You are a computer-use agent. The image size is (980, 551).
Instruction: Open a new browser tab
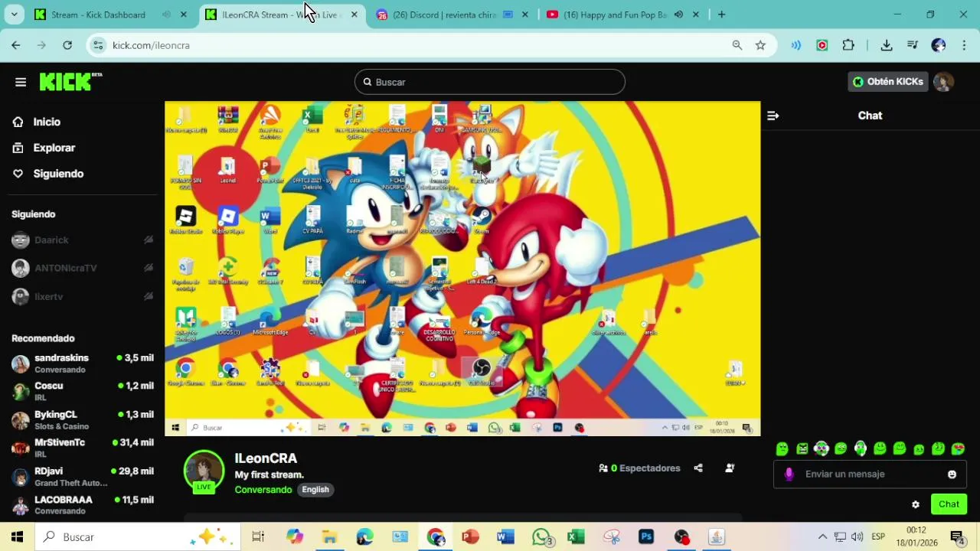(x=721, y=15)
